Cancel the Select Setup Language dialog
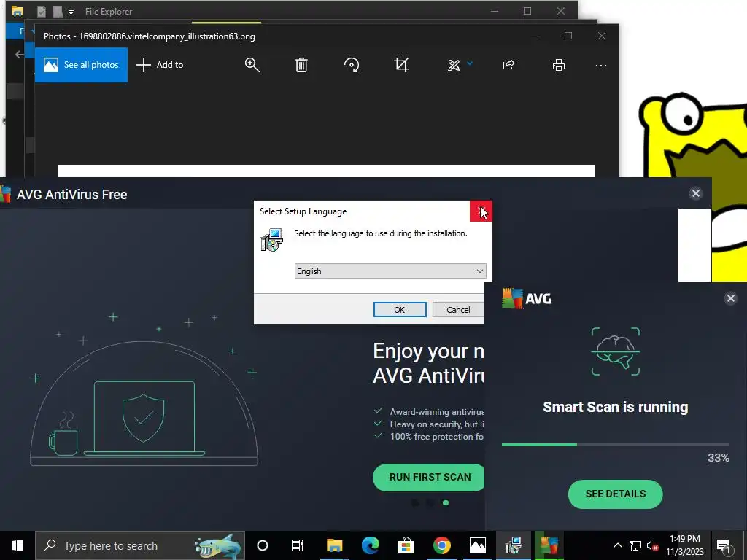This screenshot has width=747, height=560. (458, 309)
